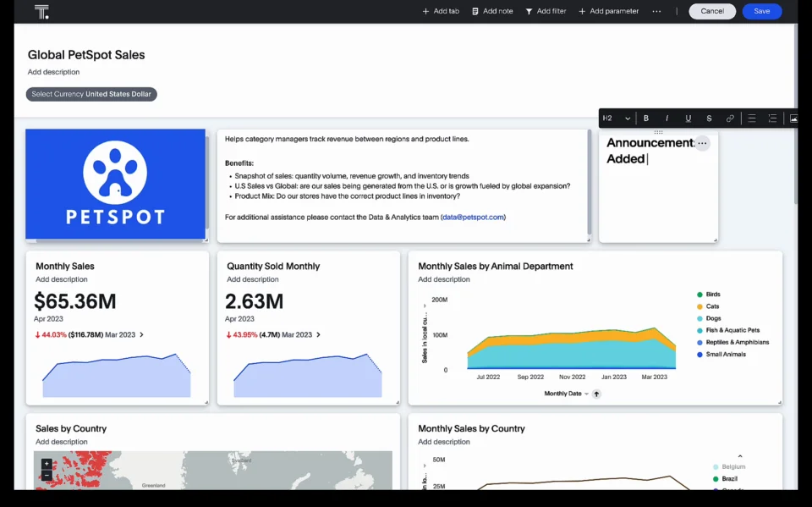This screenshot has height=507, width=812.
Task: Create a bulleted list in the note
Action: point(752,118)
